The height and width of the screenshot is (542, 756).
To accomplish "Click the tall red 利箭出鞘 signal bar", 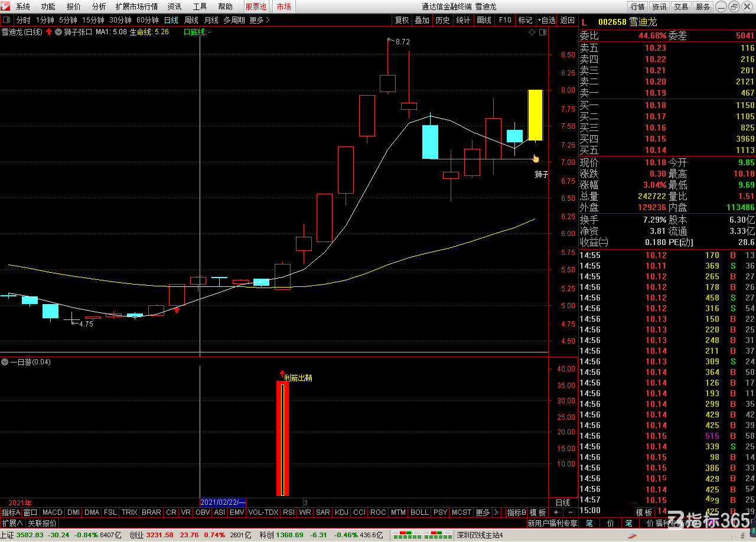I will (283, 439).
